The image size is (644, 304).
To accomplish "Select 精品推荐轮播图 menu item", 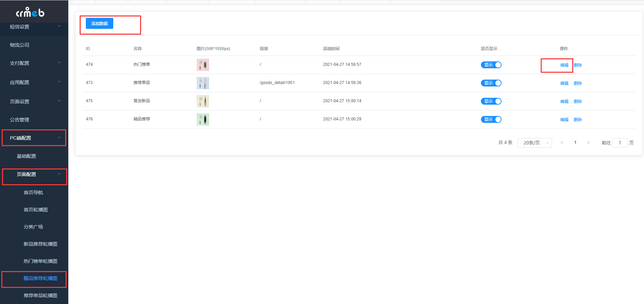I will tap(34, 278).
